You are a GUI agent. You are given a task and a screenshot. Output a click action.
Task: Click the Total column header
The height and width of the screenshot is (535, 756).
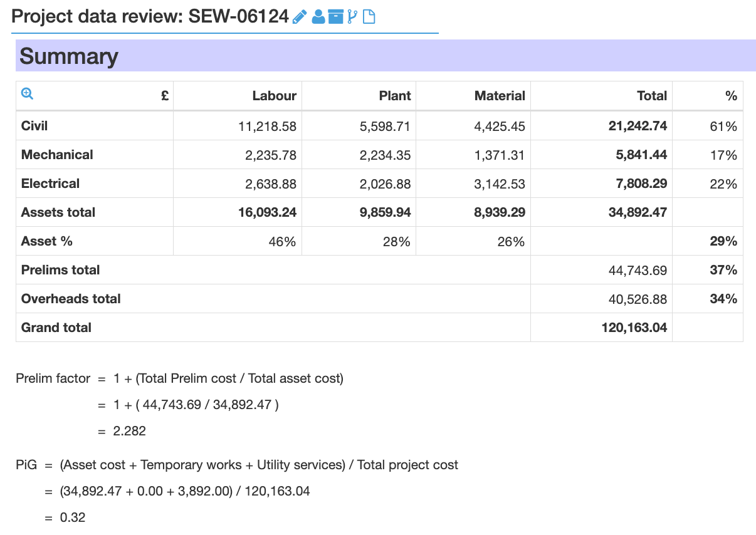pyautogui.click(x=652, y=96)
